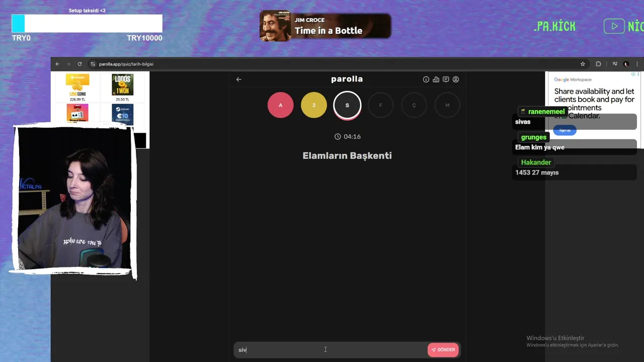
Task: Open the Steam €10 gift card ad
Action: coord(122,113)
